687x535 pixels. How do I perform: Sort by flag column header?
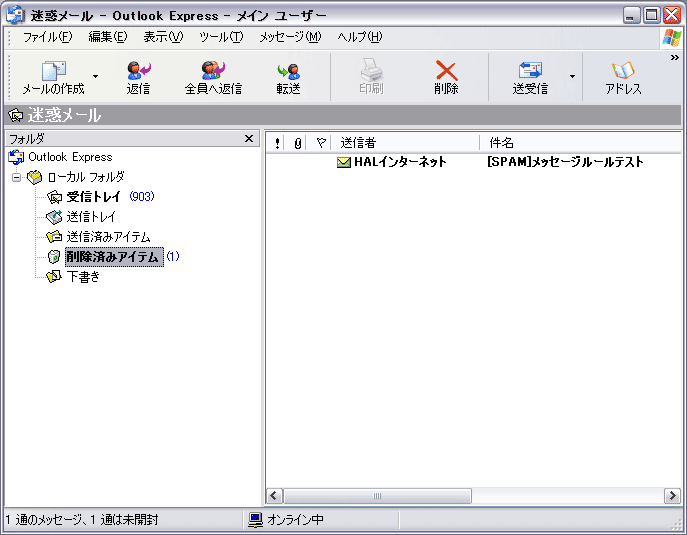(x=321, y=143)
